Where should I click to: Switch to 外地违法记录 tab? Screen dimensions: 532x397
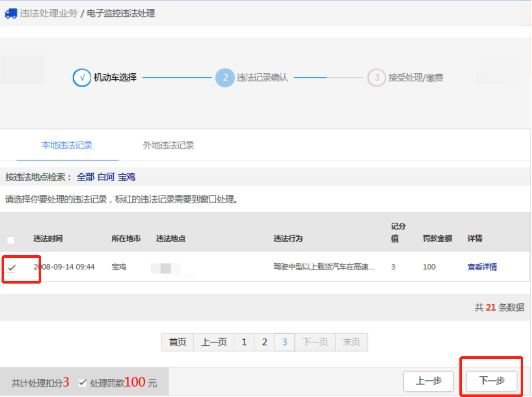pyautogui.click(x=168, y=145)
